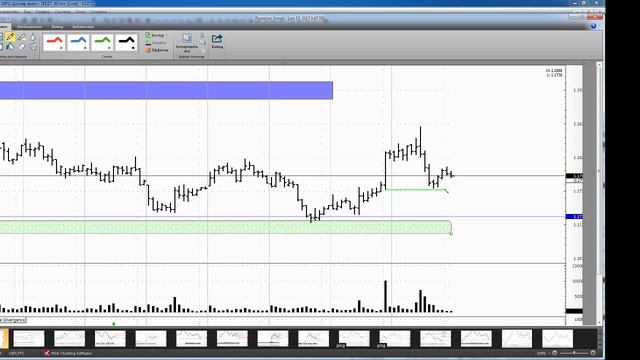
Task: Click the blue rectangle zone on the chart
Action: [x=166, y=90]
